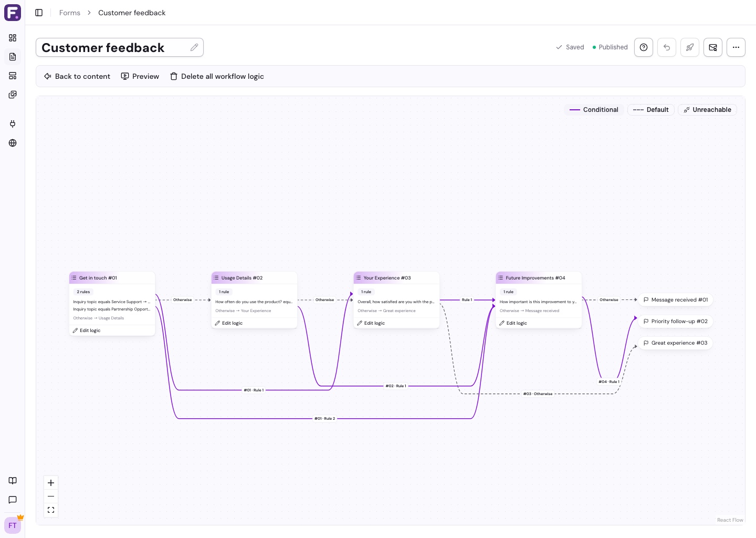Open the integrations plug icon
756x538 pixels.
(x=13, y=124)
